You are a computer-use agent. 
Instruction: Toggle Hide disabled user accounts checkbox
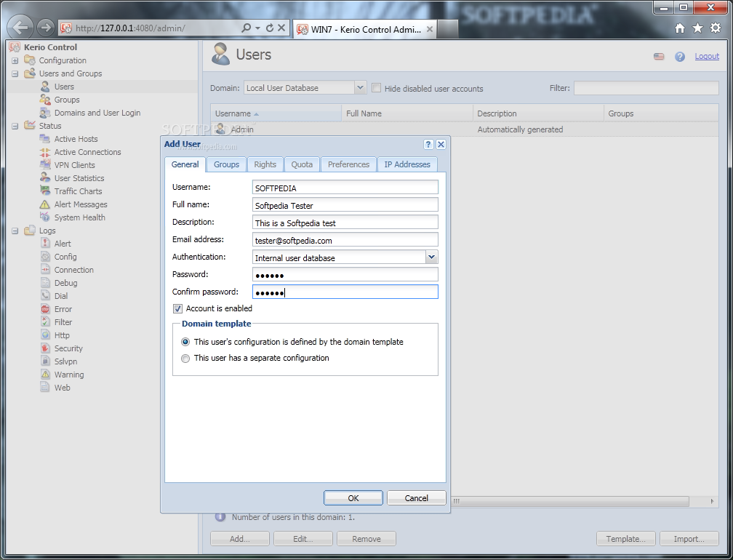377,88
